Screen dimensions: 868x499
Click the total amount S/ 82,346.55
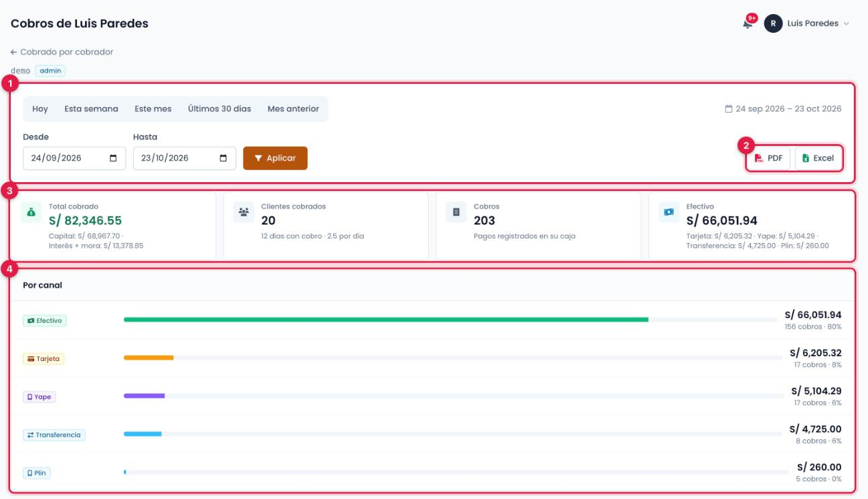[85, 220]
